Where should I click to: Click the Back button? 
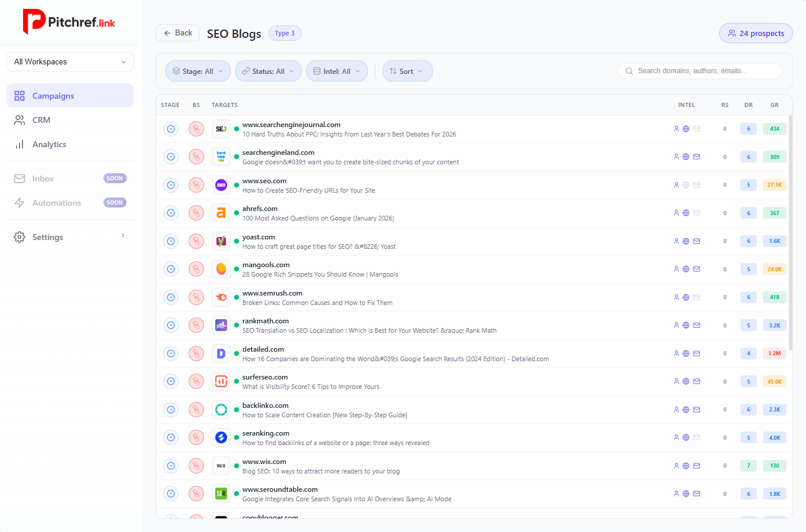point(177,33)
